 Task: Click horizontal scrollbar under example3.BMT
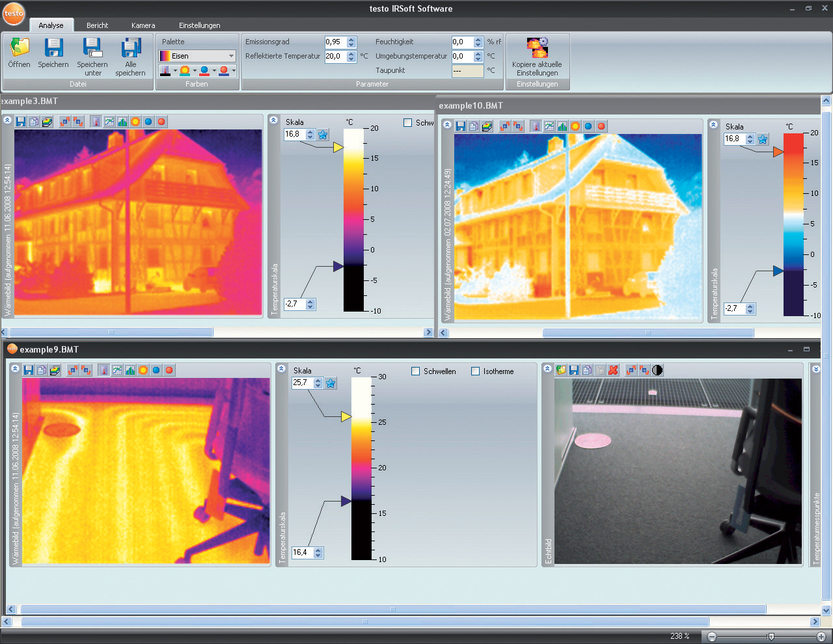click(110, 332)
